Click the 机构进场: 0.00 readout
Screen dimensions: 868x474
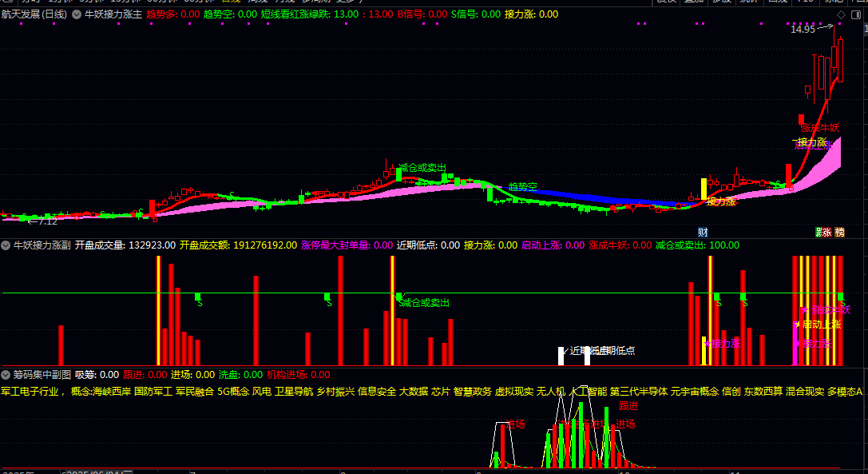(299, 375)
